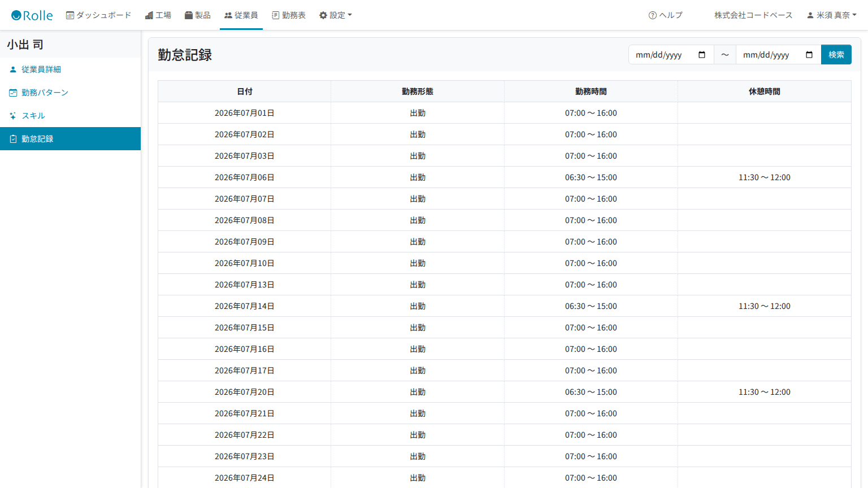868x488 pixels.
Task: Click the start date input field
Action: [x=671, y=55]
